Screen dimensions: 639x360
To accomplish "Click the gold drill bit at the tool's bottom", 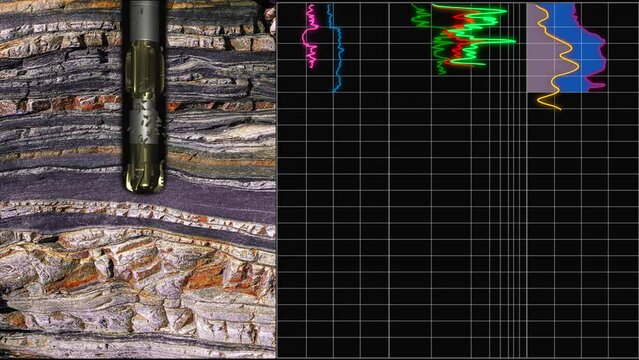I will [x=144, y=167].
